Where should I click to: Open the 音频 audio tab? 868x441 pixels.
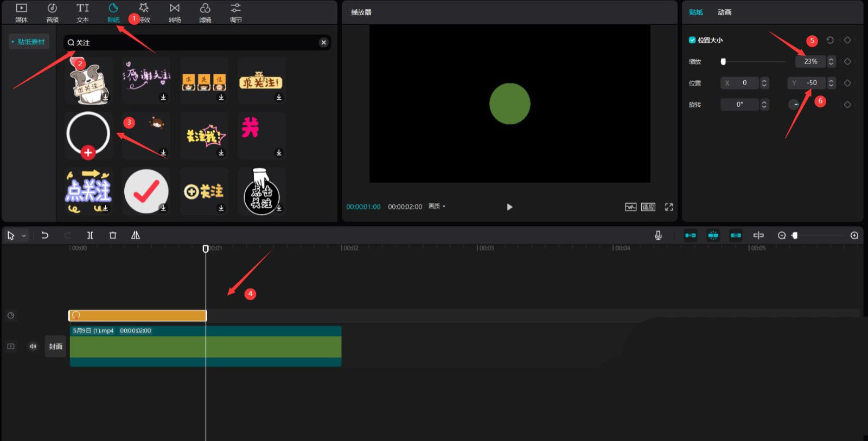pos(52,12)
